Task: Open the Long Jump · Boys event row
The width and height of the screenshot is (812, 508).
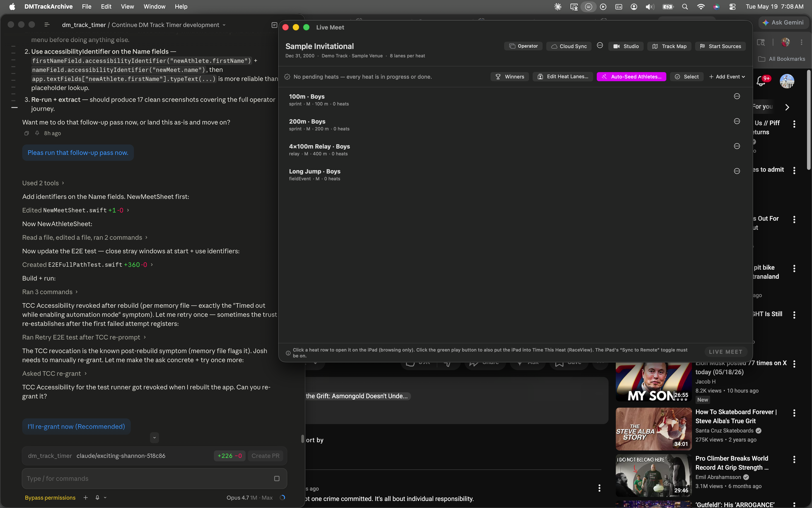Action: tap(515, 175)
